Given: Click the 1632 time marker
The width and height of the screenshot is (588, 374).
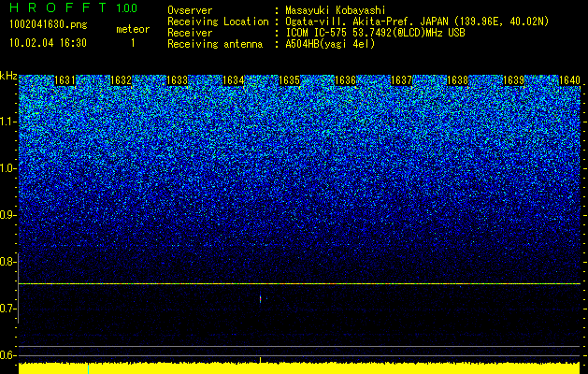Looking at the screenshot, I should (x=121, y=80).
